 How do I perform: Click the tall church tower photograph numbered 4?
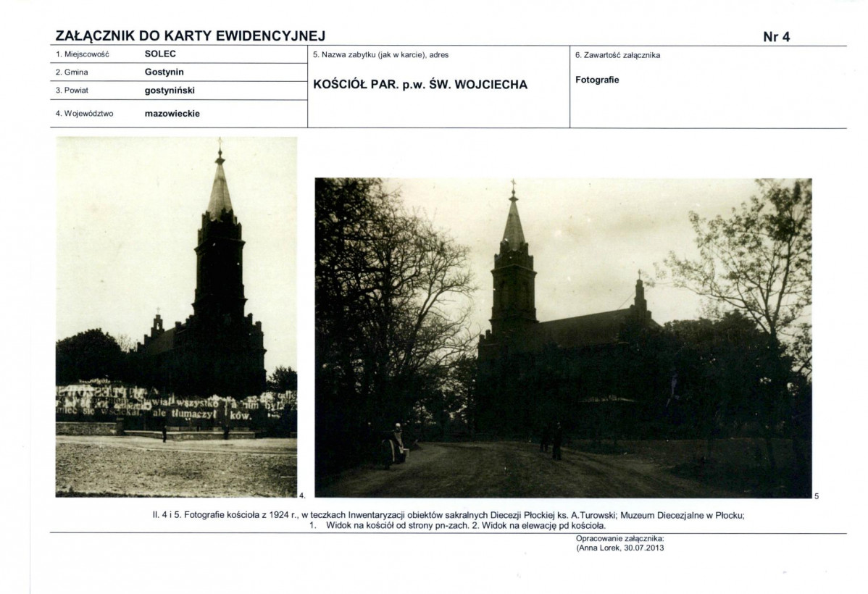(176, 317)
